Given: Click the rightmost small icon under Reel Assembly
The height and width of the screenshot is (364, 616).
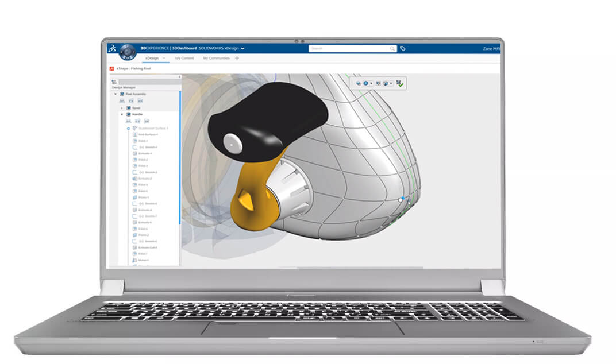Looking at the screenshot, I should pyautogui.click(x=140, y=101).
